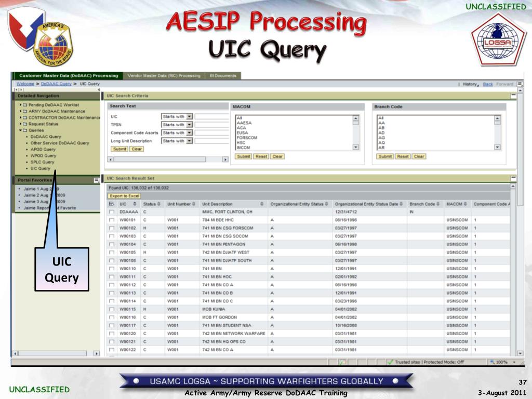Click Search Text pane scroll right arrow
The image size is (532, 399).
coord(225,159)
